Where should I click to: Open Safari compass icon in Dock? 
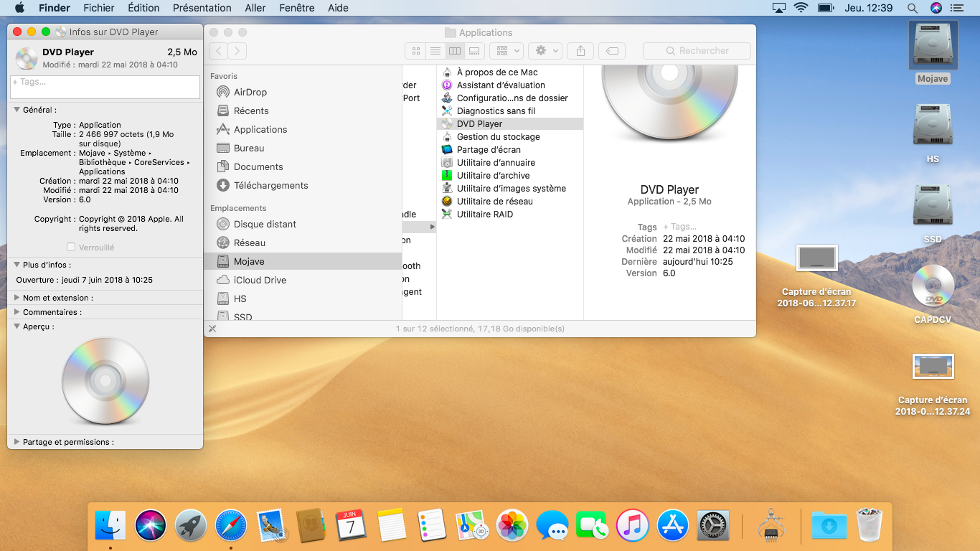[x=231, y=526]
